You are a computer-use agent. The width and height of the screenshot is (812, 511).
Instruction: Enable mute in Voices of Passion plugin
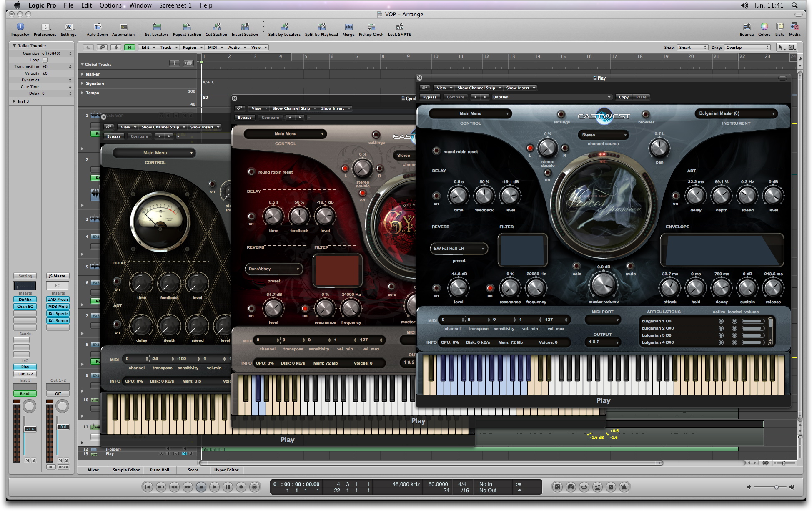(x=630, y=266)
